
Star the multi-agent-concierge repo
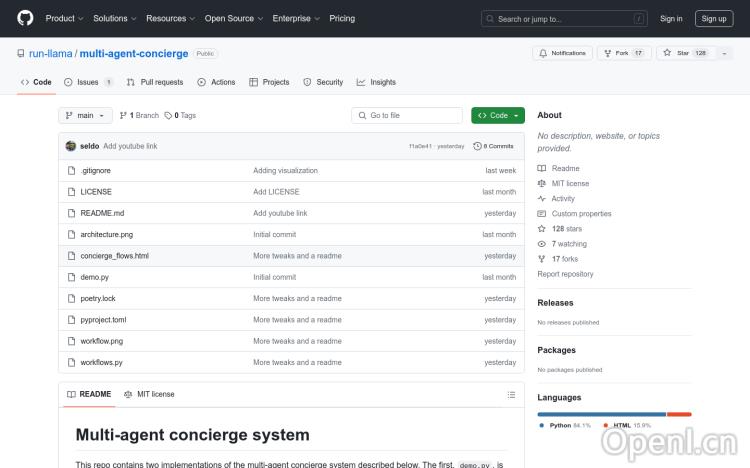(677, 53)
